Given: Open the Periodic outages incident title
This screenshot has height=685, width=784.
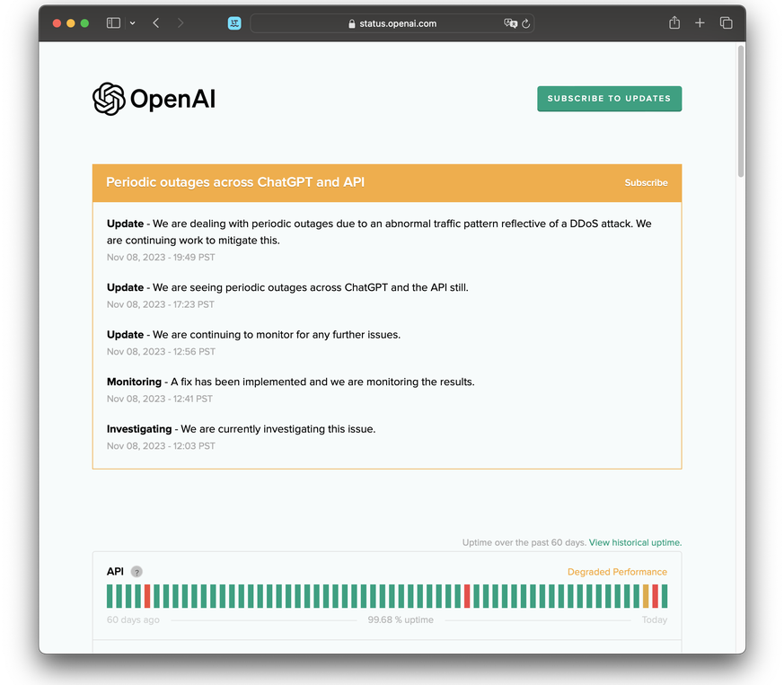Looking at the screenshot, I should click(235, 182).
